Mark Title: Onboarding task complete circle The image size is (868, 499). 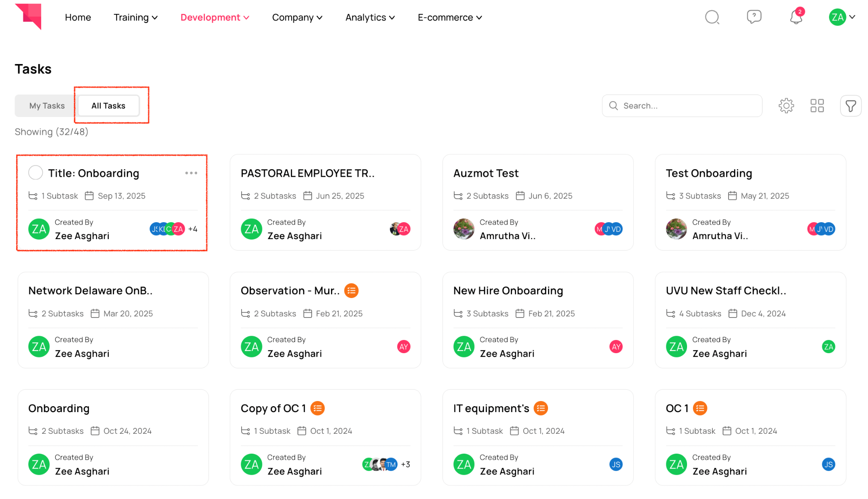pyautogui.click(x=36, y=173)
